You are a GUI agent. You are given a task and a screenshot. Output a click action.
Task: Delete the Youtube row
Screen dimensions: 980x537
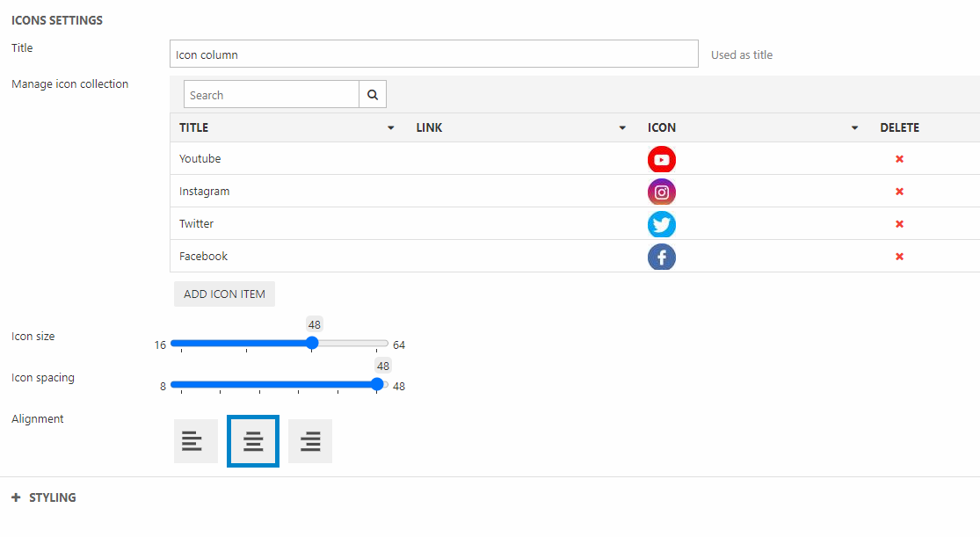click(x=899, y=159)
